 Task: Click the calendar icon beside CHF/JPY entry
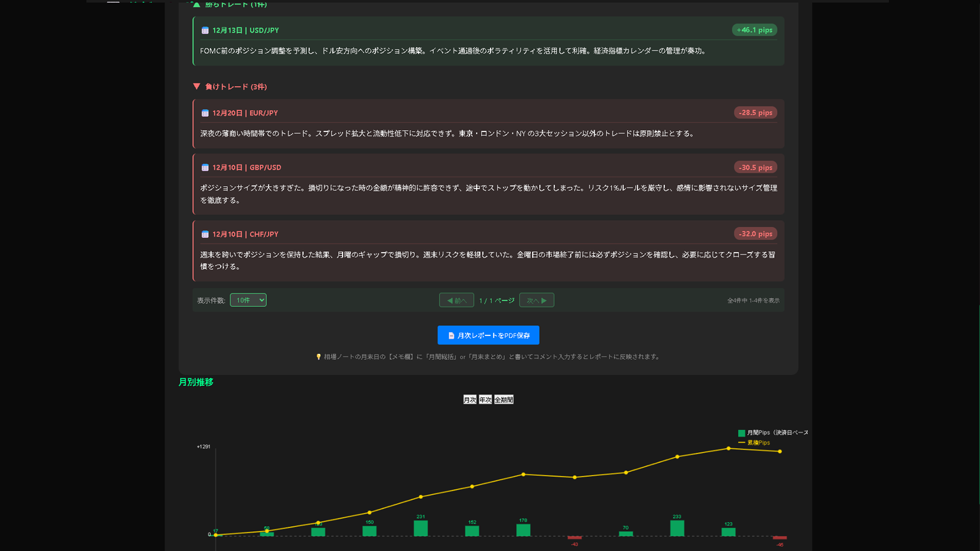point(205,235)
